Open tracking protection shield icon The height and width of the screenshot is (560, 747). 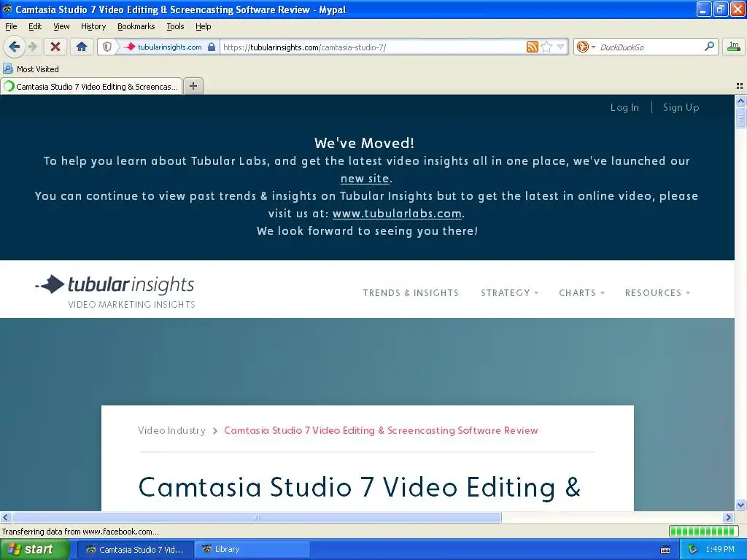click(107, 47)
